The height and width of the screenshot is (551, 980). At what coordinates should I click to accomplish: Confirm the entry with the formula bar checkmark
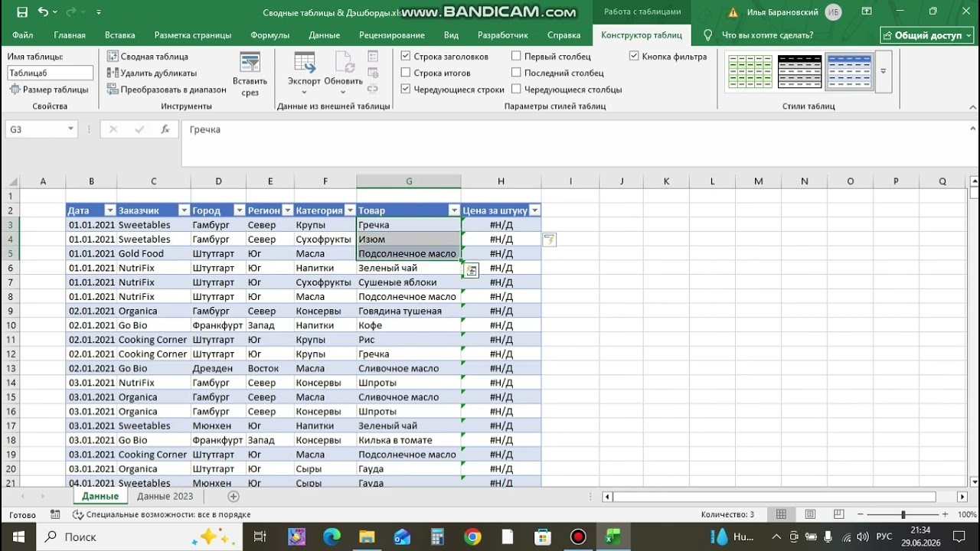139,129
